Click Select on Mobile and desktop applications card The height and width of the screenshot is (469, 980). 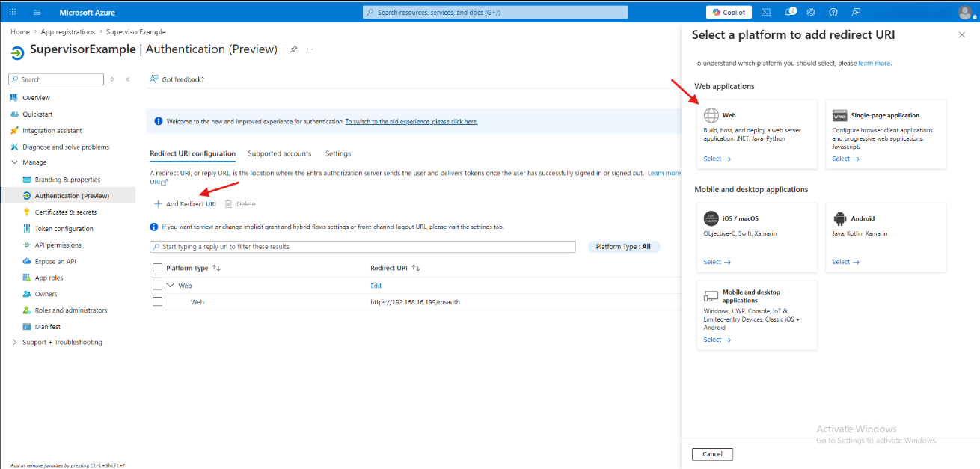point(717,340)
